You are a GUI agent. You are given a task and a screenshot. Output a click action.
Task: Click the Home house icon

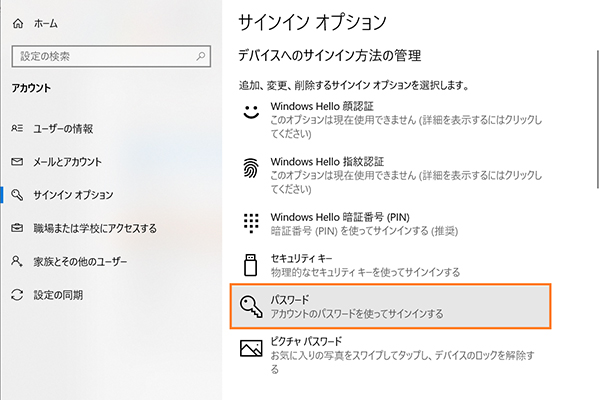(x=18, y=24)
